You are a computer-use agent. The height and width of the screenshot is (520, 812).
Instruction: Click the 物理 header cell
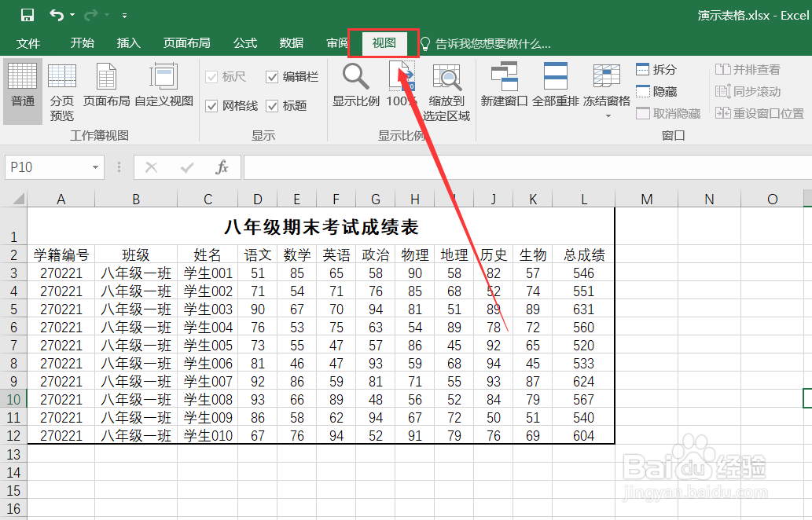pyautogui.click(x=415, y=255)
